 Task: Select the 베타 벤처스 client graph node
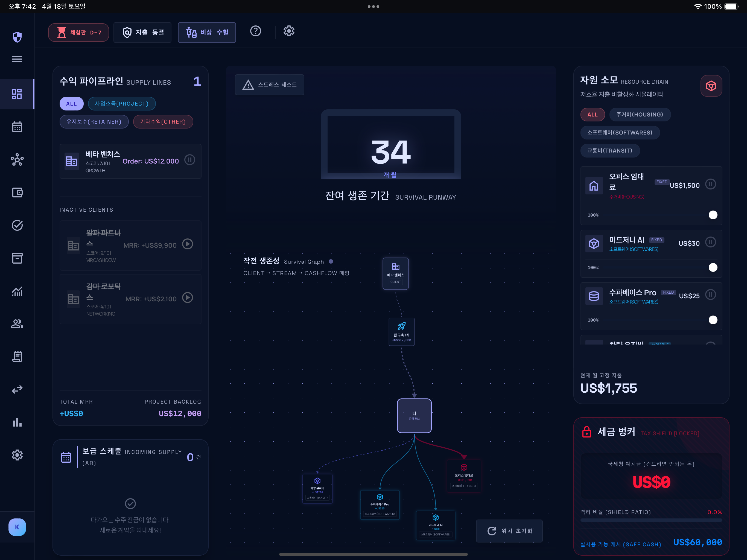pos(395,274)
